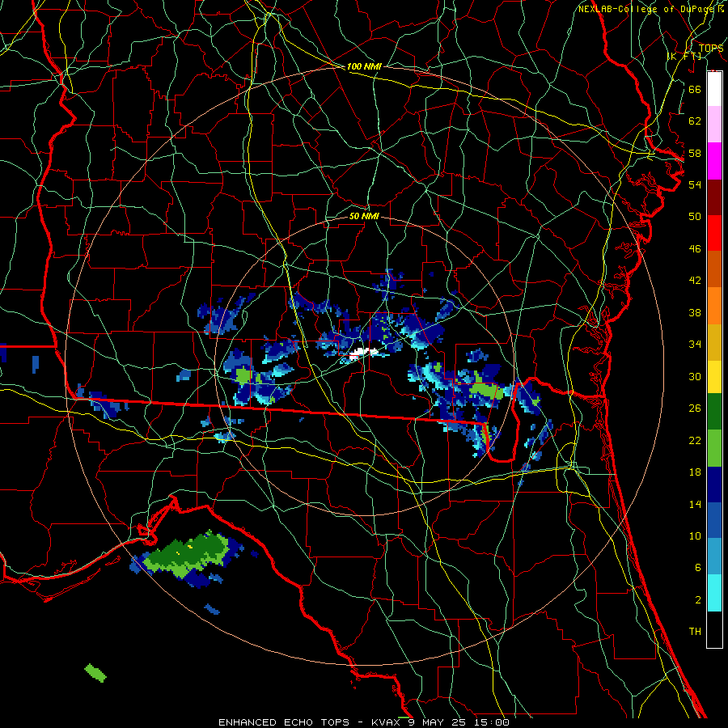Choose the gold legend swatch
The width and height of the screenshot is (728, 728).
(x=714, y=341)
